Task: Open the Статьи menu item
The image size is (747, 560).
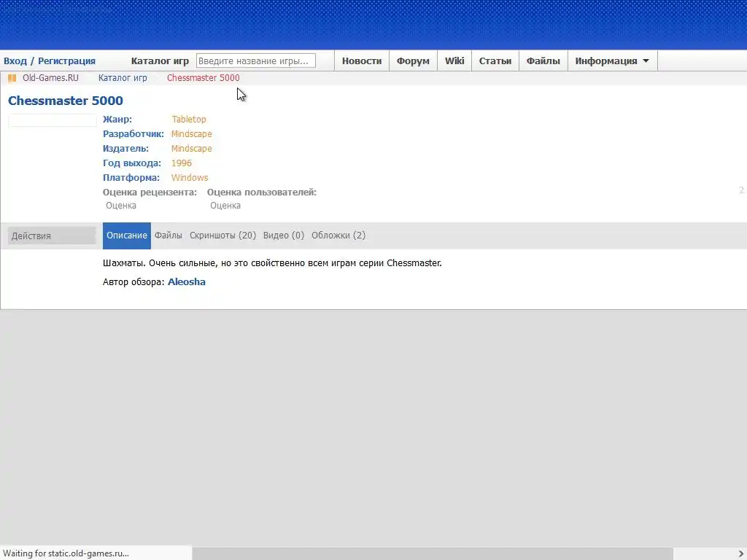Action: 495,61
